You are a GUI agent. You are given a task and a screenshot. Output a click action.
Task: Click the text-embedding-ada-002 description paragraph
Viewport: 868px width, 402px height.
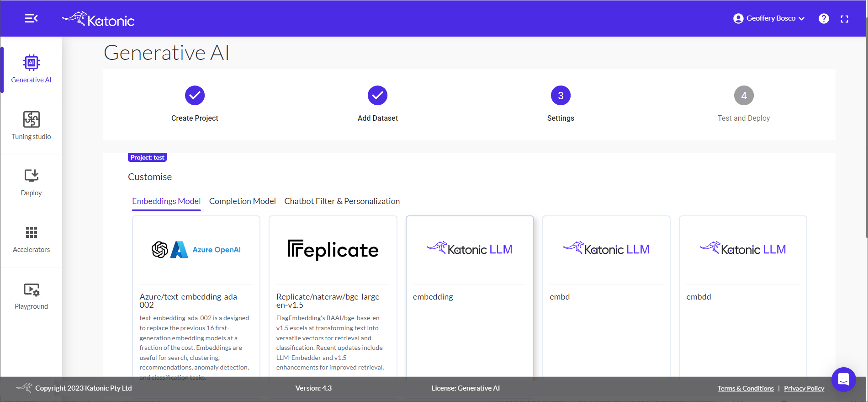click(x=194, y=348)
